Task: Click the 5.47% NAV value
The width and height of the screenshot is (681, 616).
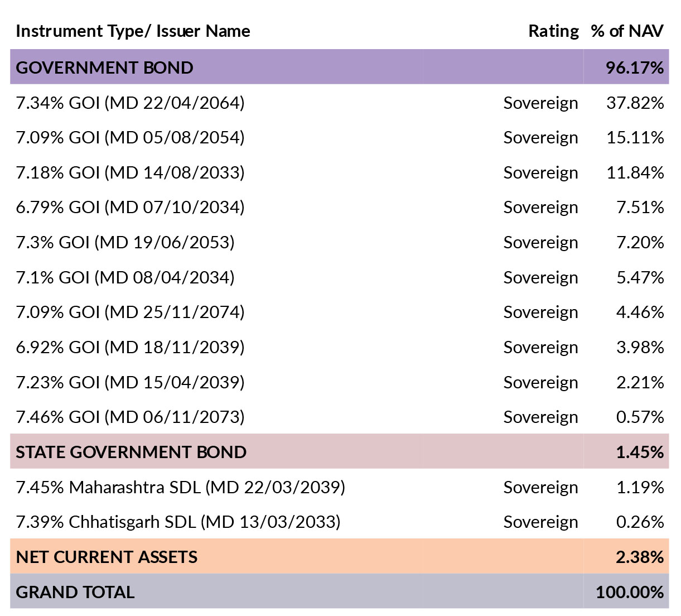Action: 640,277
